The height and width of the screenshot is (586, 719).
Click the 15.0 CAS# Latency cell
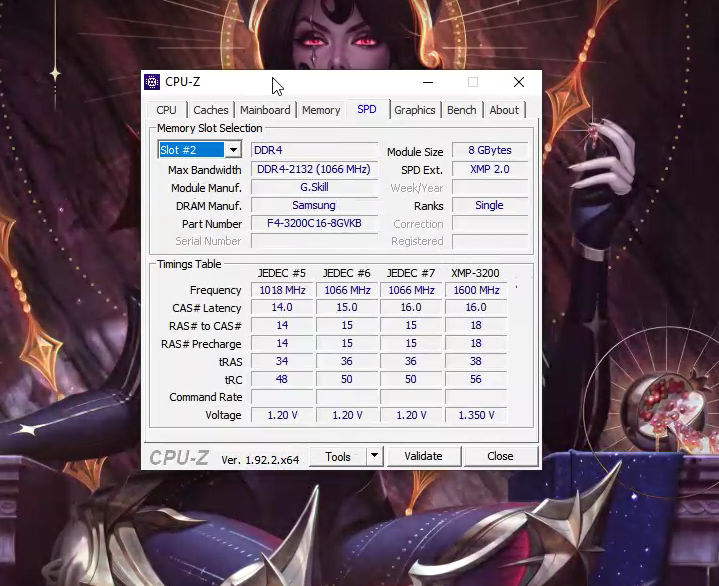pos(347,307)
